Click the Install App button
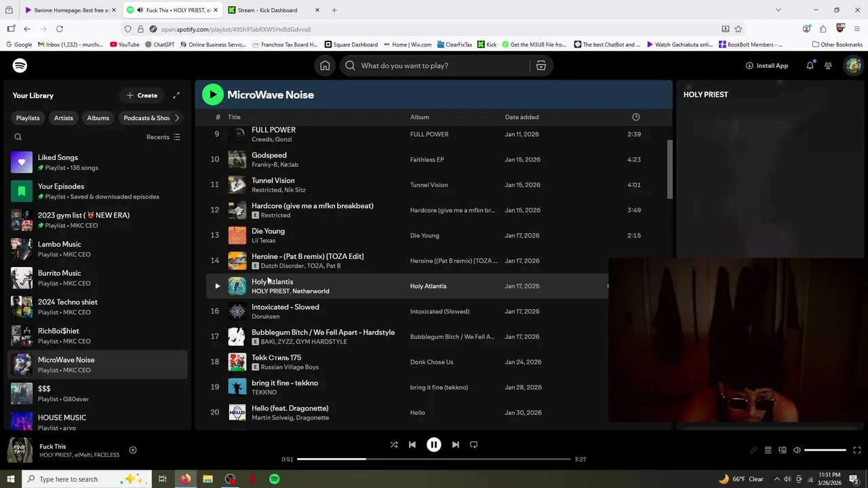The image size is (868, 488). point(767,66)
